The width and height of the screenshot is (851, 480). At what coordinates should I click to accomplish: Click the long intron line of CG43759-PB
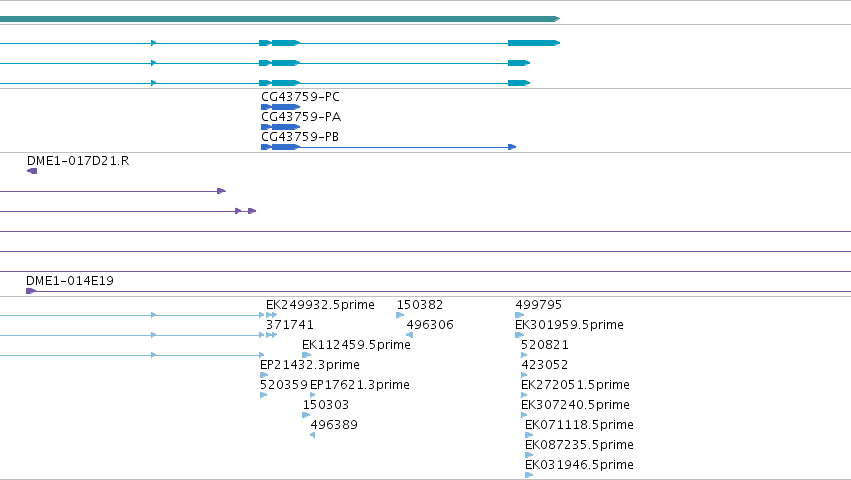pyautogui.click(x=404, y=147)
